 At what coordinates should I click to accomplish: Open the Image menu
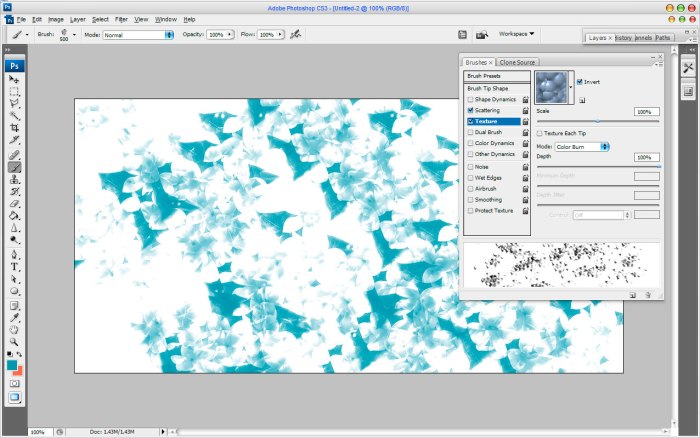(56, 20)
